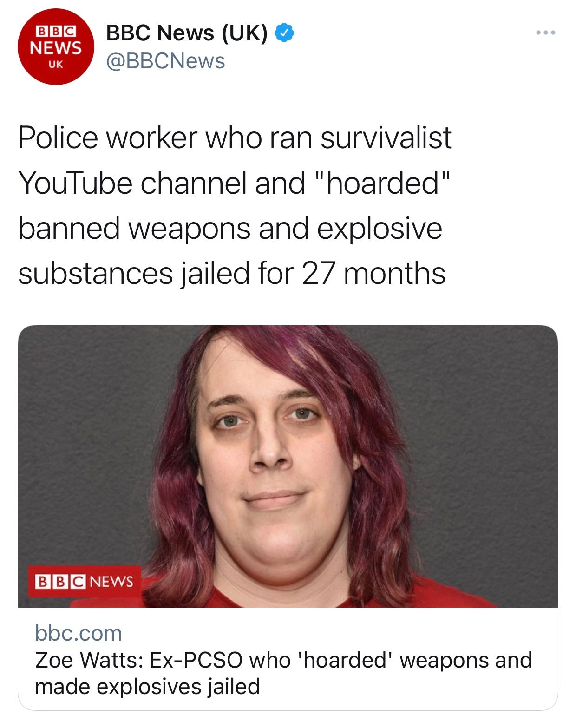
Task: Click the BBC NEWS red watermark on photo
Action: click(x=85, y=581)
